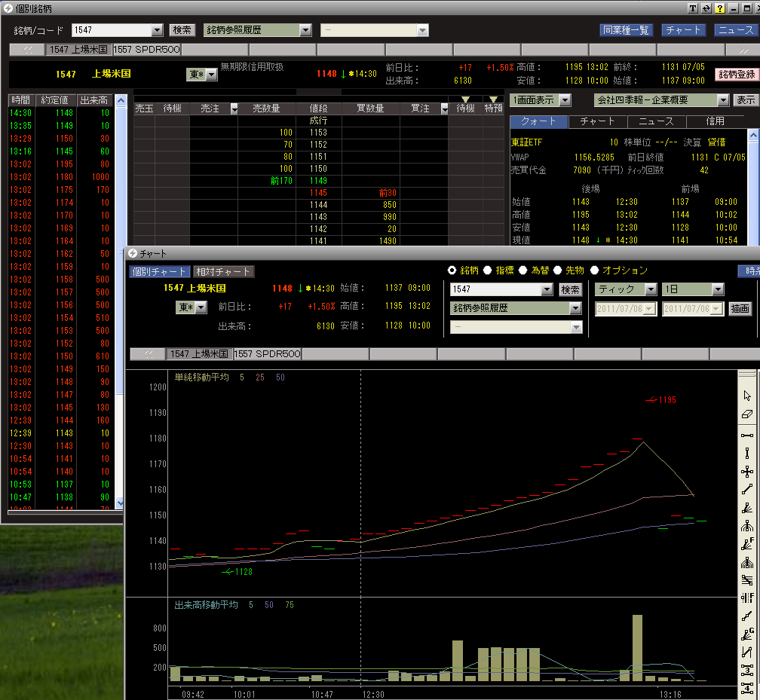This screenshot has width=760, height=700.
Task: Choose the crosshair line tool
Action: point(747,472)
